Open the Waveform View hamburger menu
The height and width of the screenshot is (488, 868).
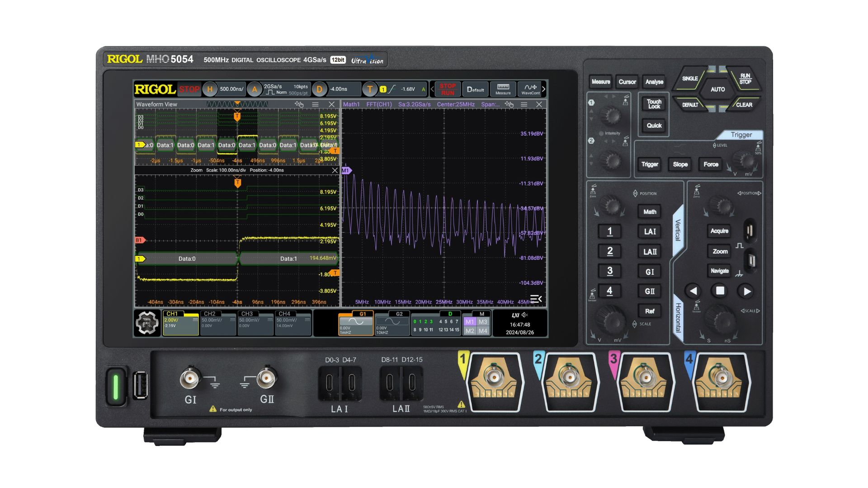click(315, 104)
